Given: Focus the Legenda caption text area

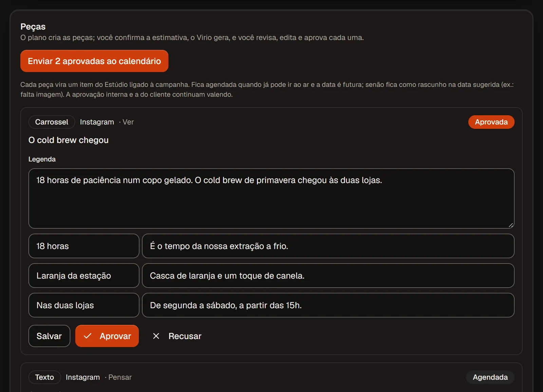Looking at the screenshot, I should [271, 198].
